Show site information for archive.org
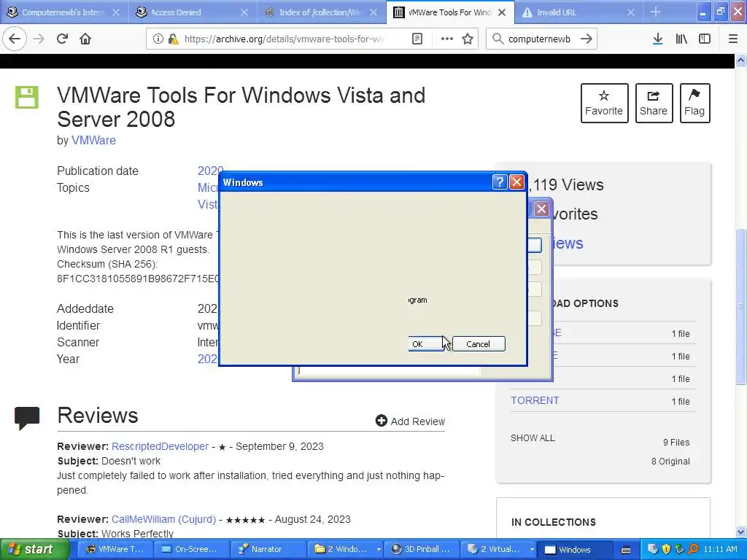 [x=158, y=39]
